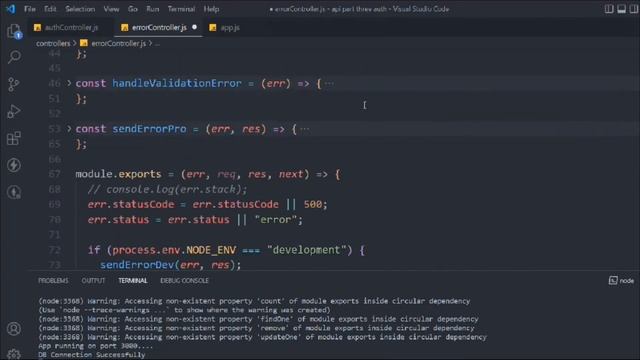This screenshot has width=640, height=360.
Task: Click the --trace-warnings hint line in terminal
Action: [x=184, y=310]
